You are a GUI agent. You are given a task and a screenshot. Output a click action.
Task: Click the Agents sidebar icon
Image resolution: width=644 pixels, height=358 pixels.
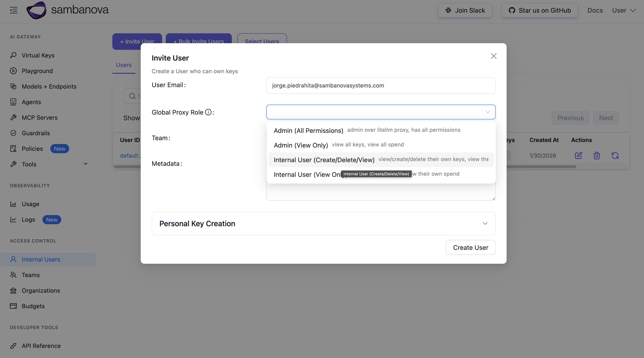coord(14,102)
